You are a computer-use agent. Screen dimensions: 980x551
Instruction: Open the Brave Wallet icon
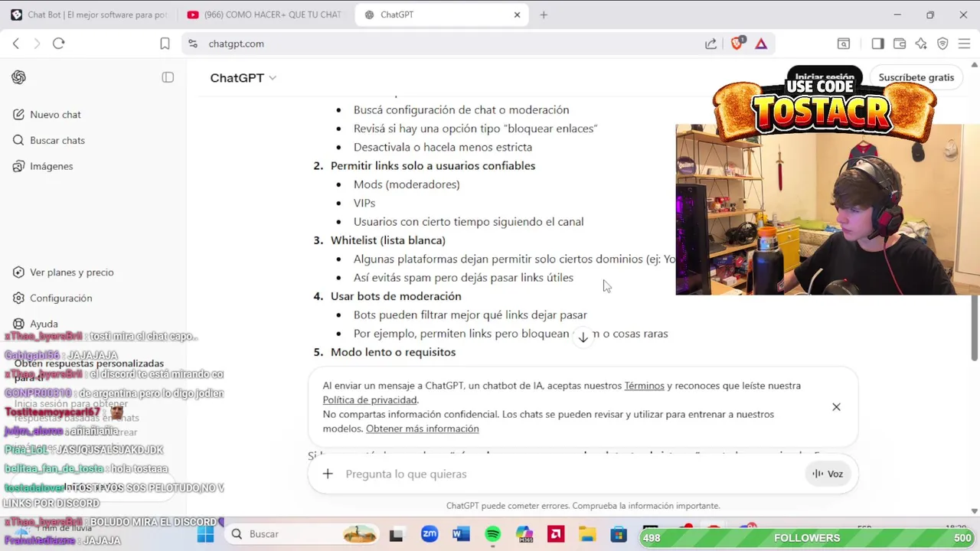(900, 44)
